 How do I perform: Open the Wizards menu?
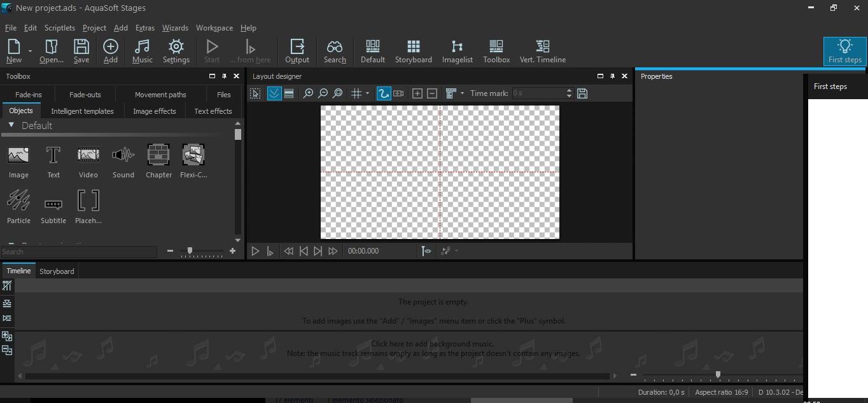click(175, 28)
